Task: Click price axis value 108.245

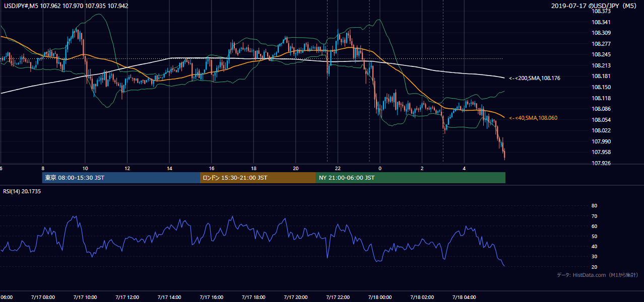Action: [601, 54]
